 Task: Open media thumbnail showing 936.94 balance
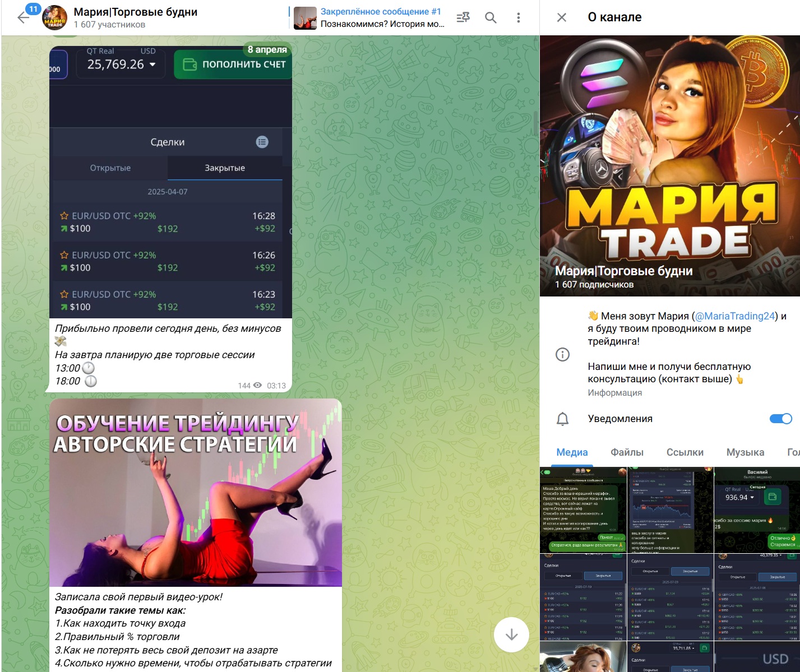pyautogui.click(x=757, y=509)
